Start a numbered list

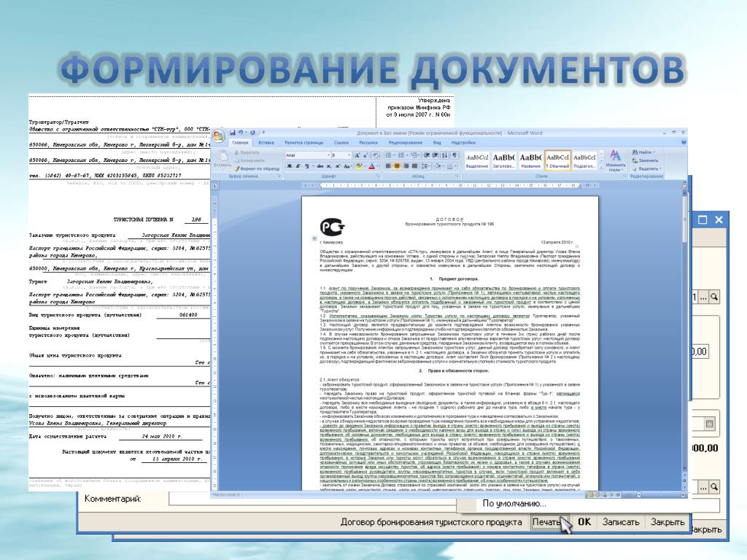(402, 155)
